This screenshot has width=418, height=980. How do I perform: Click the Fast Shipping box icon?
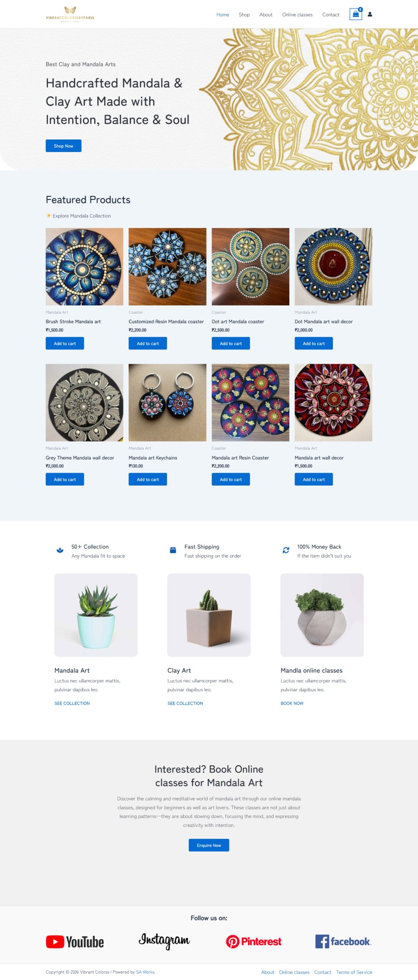[x=173, y=550]
